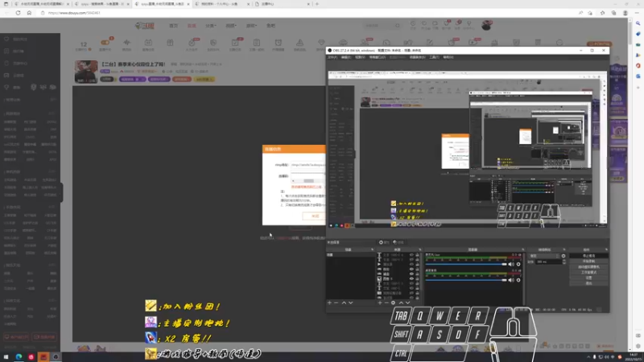Toggle visibility of 图像 6 source
This screenshot has height=362, width=644.
click(411, 278)
